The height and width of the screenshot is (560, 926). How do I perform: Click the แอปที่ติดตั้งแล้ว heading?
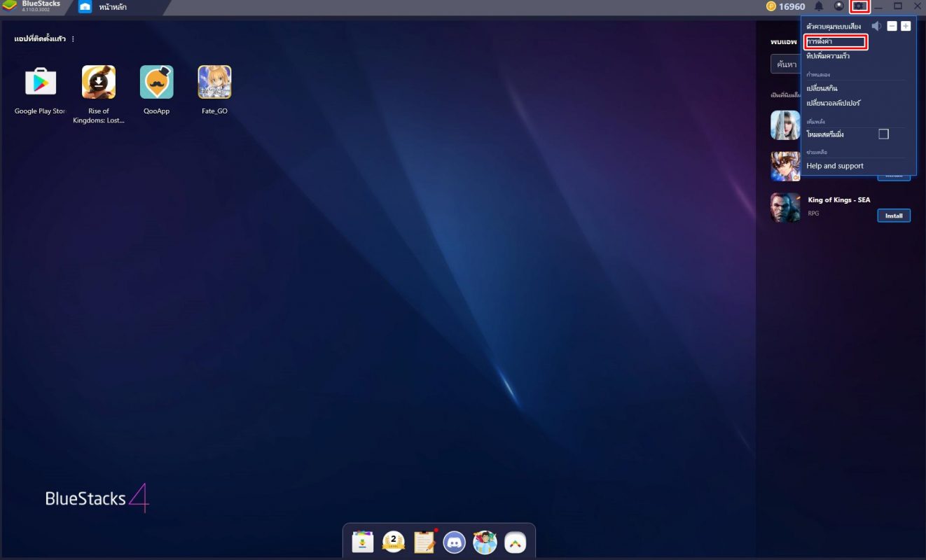[40, 39]
